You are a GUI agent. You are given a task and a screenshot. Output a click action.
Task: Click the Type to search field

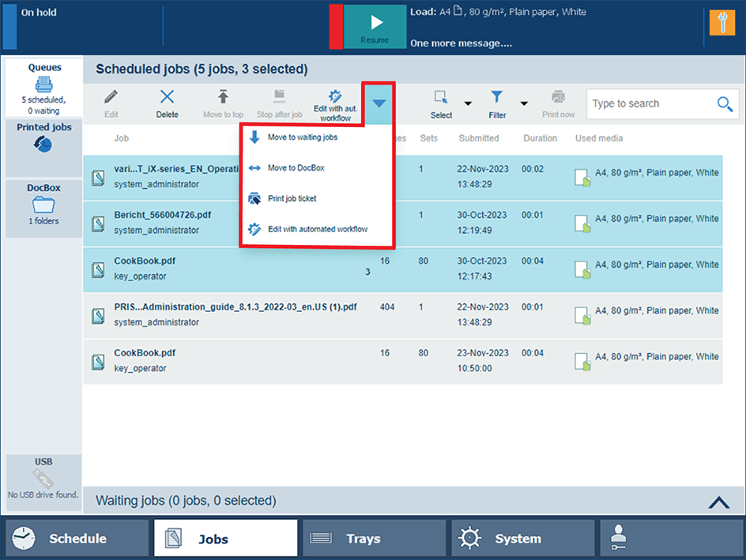(650, 103)
